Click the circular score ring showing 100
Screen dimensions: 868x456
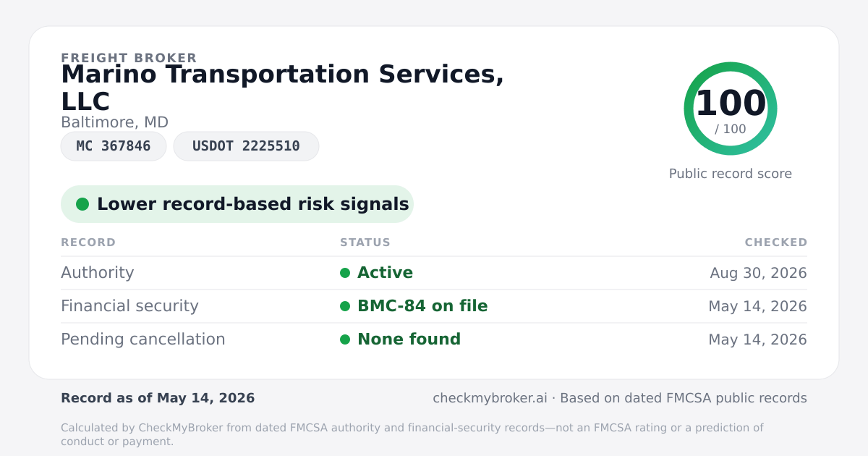(x=731, y=109)
